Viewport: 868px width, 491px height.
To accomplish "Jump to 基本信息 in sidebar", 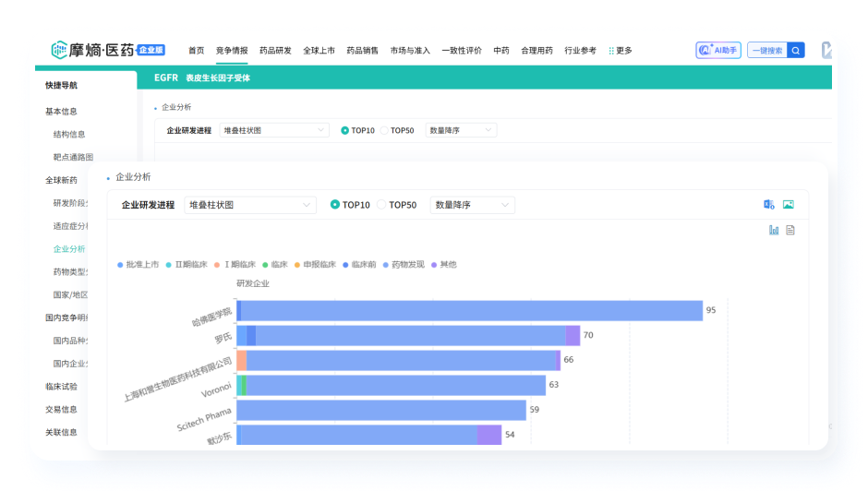I will click(x=61, y=112).
